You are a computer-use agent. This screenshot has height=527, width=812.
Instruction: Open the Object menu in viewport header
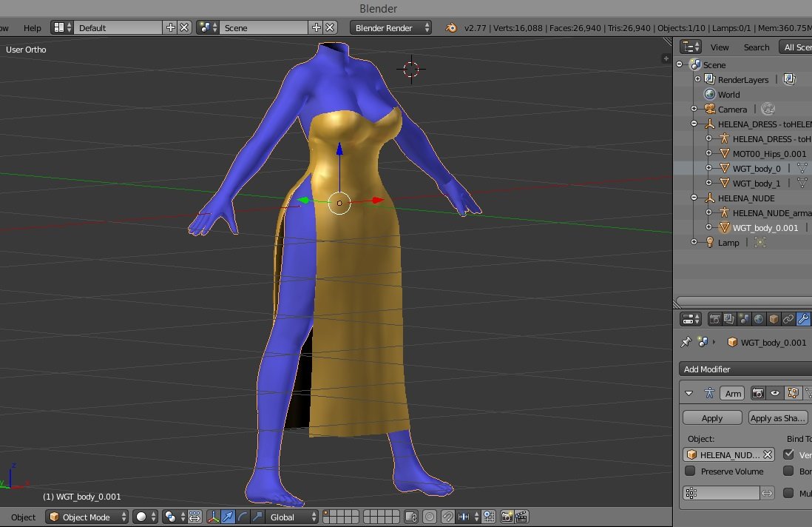tap(24, 517)
